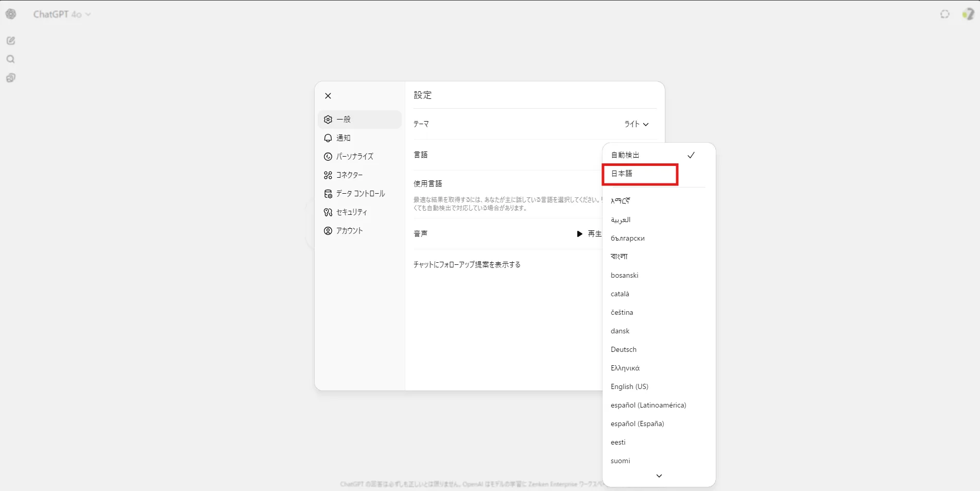980x491 pixels.
Task: Play the voice sample with 再生 button
Action: [x=589, y=234]
